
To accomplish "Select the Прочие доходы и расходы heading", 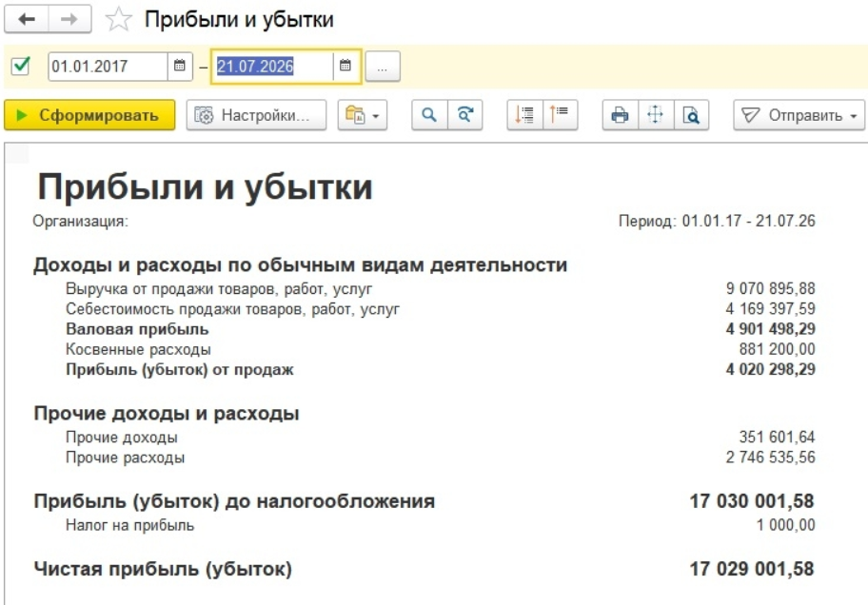I will pos(166,414).
